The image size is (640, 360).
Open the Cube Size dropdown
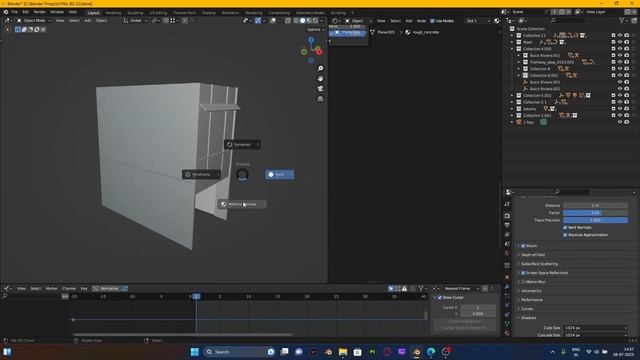tap(595, 328)
